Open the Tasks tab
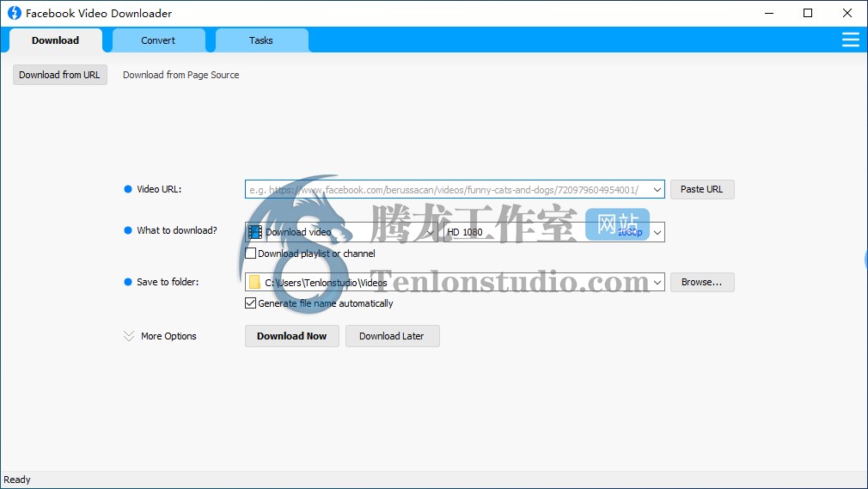This screenshot has height=489, width=868. [x=260, y=40]
